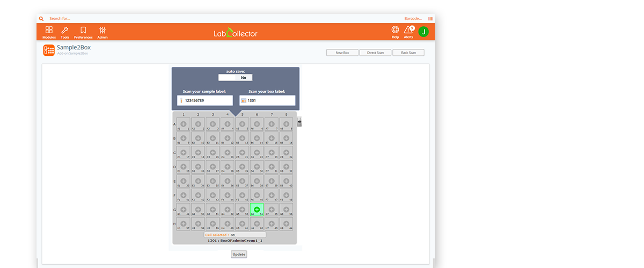Click the Direct Scan button
The width and height of the screenshot is (644, 268).
375,53
